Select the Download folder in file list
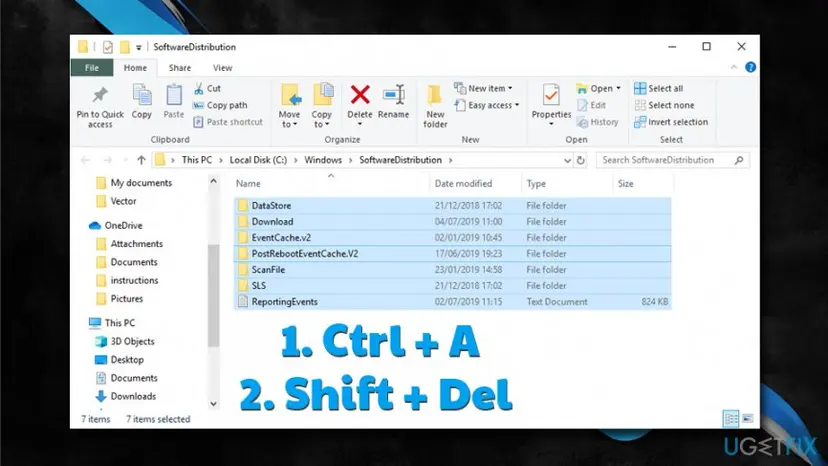828x466 pixels. pyautogui.click(x=453, y=221)
